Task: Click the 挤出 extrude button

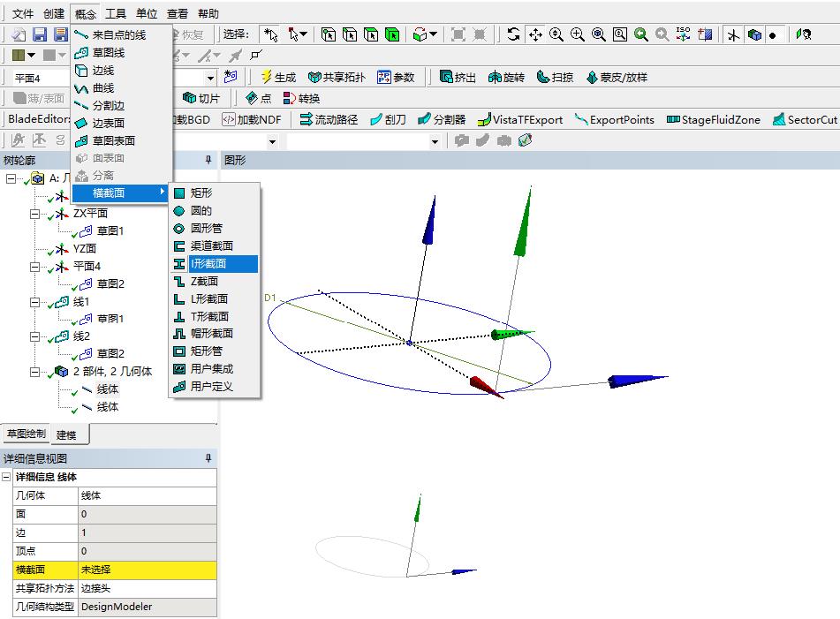Action: [458, 77]
